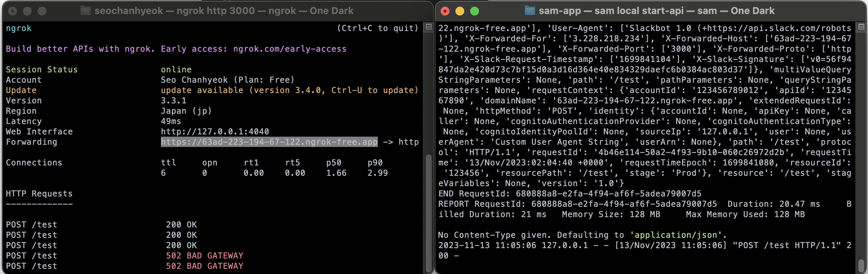Click the first '502 BAD GATEWAY' status line
868x274 pixels.
pyautogui.click(x=204, y=256)
